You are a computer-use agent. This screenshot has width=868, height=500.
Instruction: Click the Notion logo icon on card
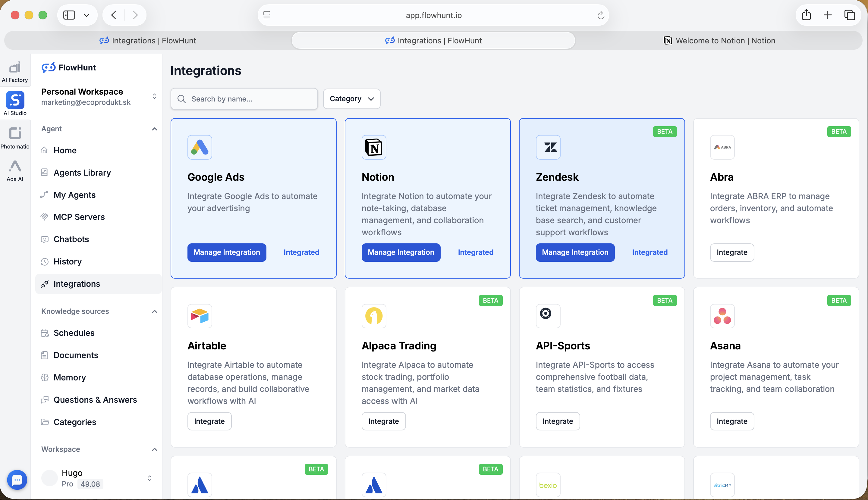[x=374, y=147]
